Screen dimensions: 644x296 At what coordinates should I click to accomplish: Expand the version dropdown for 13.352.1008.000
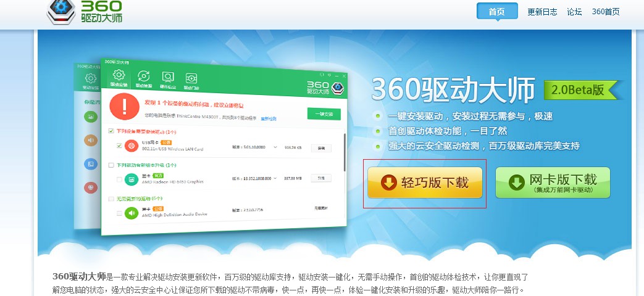click(275, 178)
